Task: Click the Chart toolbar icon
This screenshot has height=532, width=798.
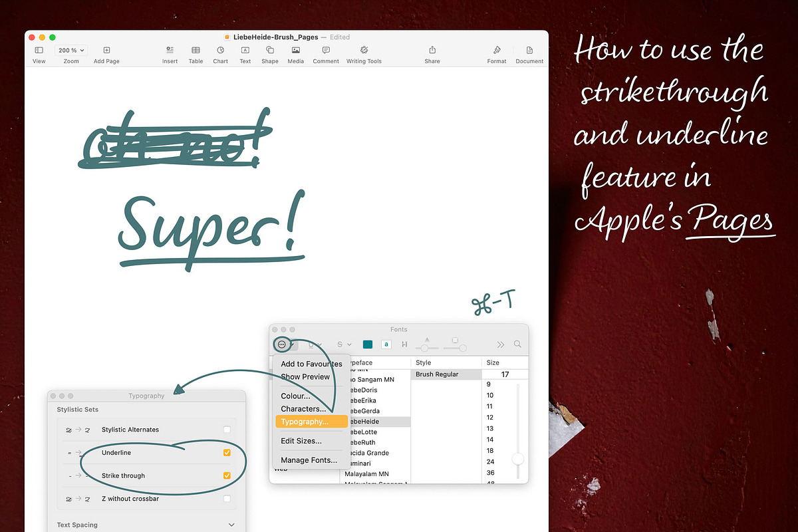Action: (220, 50)
